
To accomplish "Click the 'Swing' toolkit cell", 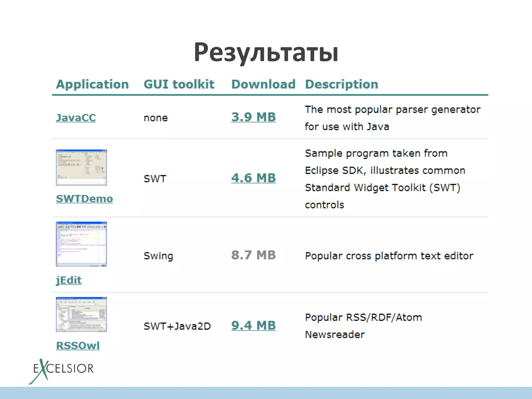I will pos(158,256).
